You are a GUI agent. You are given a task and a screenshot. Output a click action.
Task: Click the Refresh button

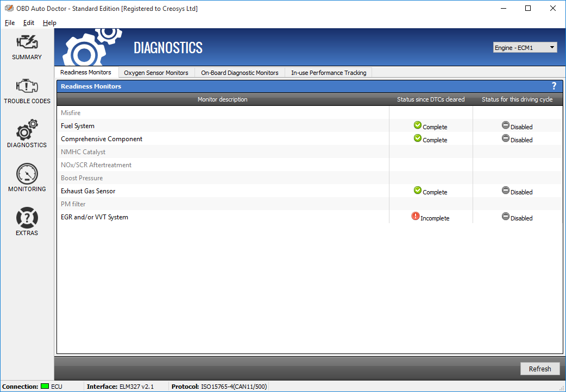(x=540, y=369)
